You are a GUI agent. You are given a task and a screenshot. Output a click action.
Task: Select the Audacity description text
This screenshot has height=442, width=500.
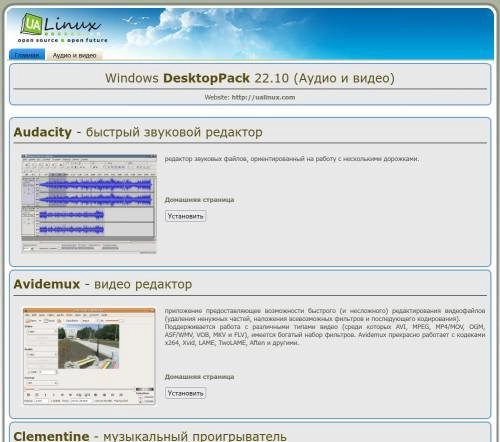292,159
